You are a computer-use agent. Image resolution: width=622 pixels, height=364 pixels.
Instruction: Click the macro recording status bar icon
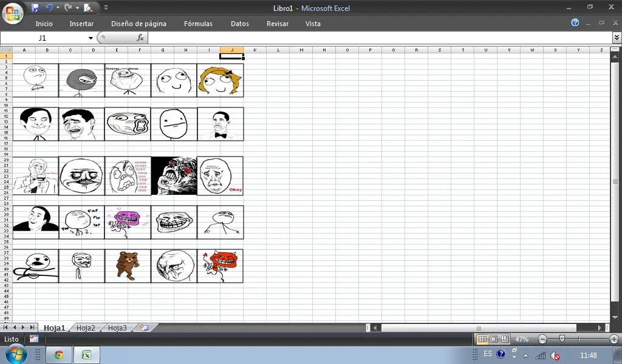click(34, 339)
